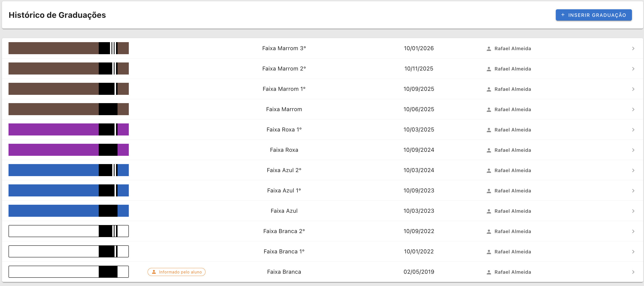Image resolution: width=644 pixels, height=286 pixels.
Task: Click person icon in Faixa Marrom 1° row
Action: [489, 89]
